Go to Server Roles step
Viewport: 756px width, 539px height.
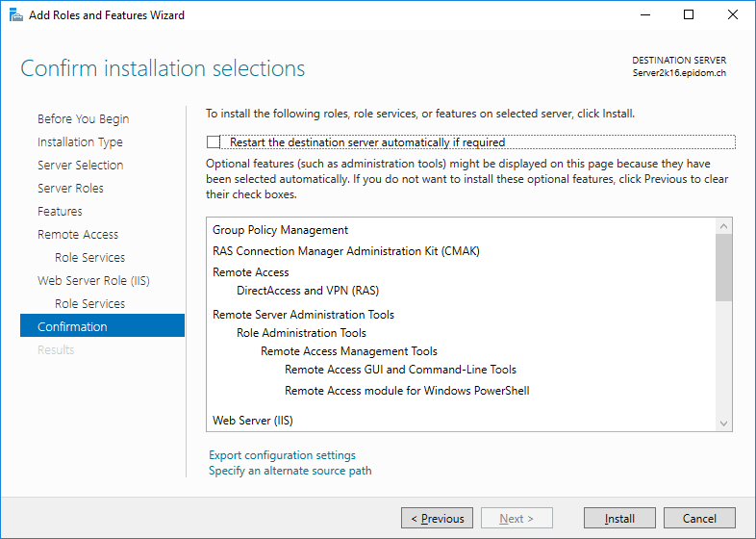70,189
